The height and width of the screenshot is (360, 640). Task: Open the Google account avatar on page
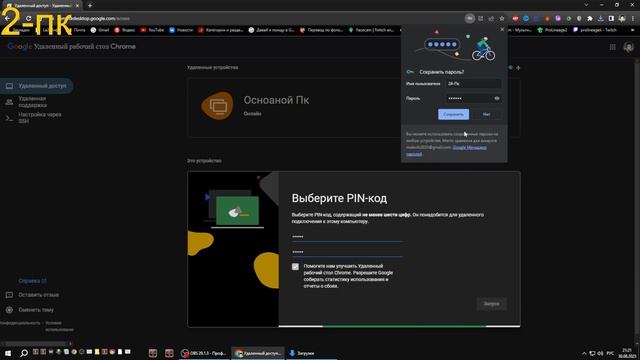(x=629, y=47)
